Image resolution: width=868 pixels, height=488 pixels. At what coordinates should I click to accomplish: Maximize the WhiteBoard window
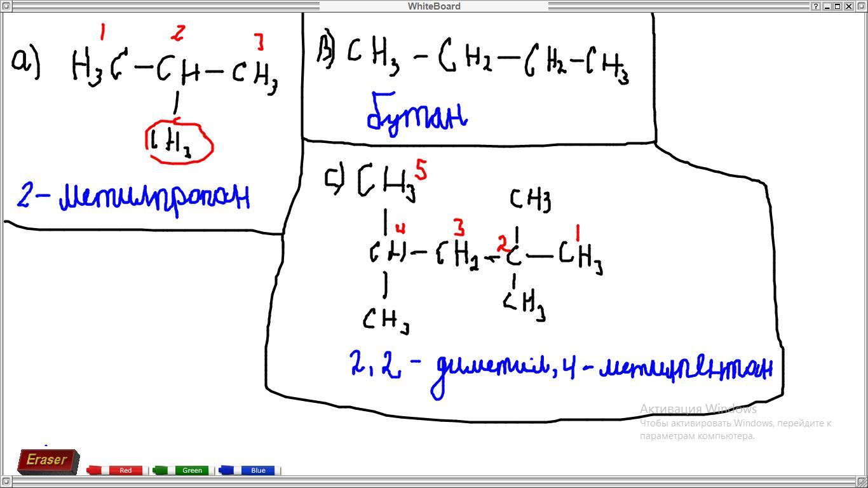coord(837,6)
